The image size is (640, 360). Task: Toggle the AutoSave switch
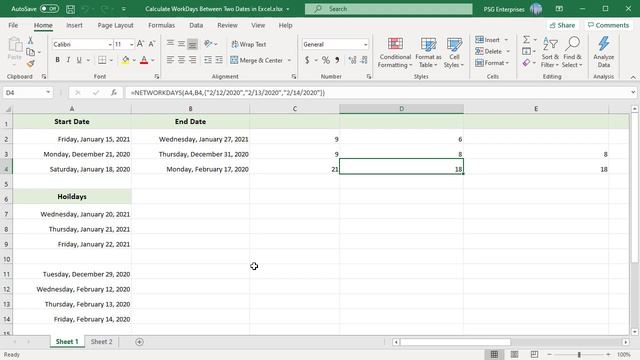tap(49, 9)
